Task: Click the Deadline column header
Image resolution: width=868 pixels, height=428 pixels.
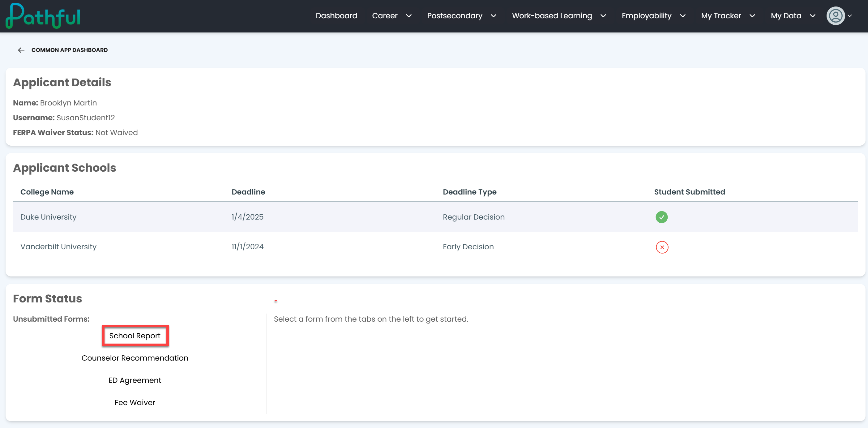Action: click(248, 192)
